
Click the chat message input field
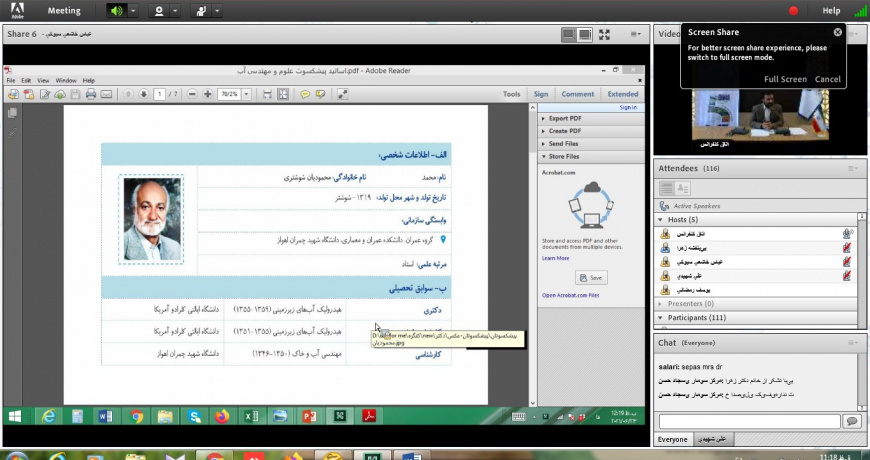point(750,421)
